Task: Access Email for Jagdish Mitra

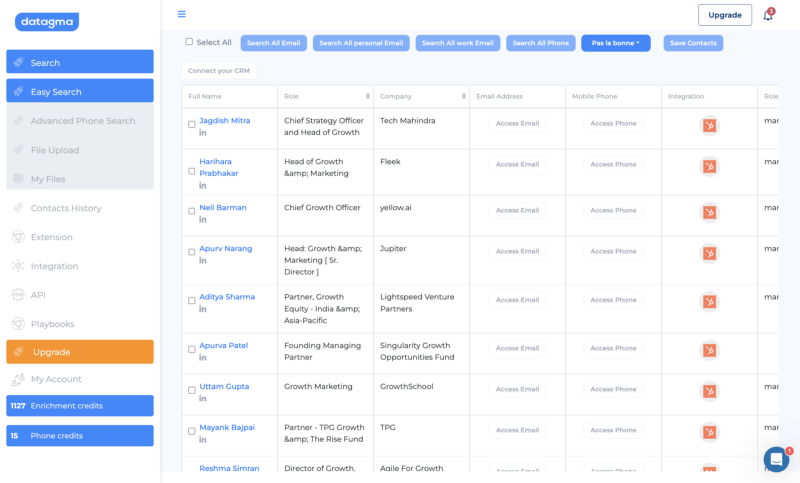Action: (517, 123)
